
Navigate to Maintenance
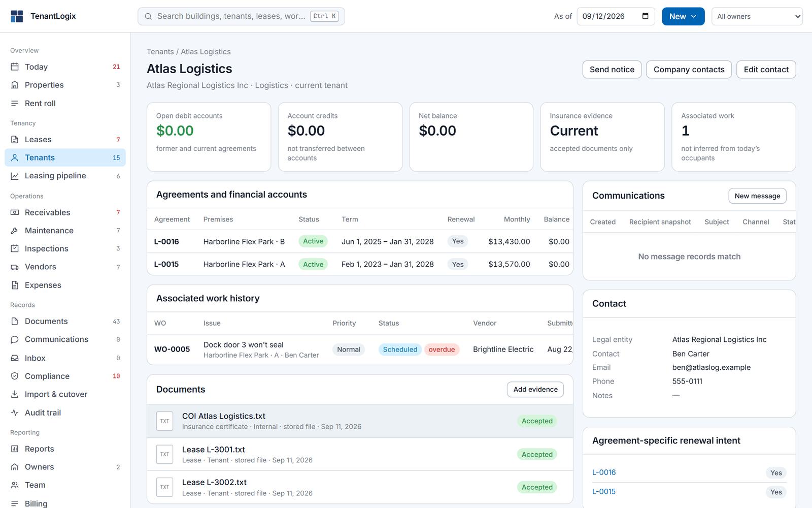(65, 231)
